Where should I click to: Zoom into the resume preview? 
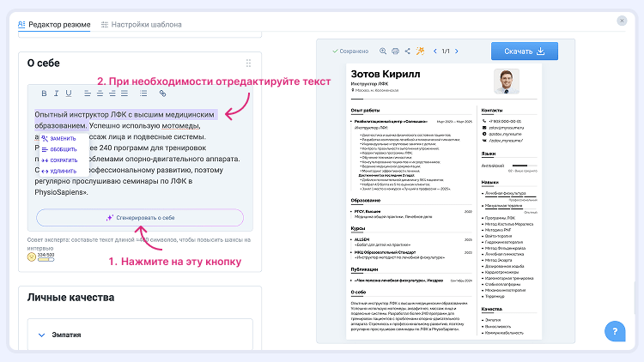coord(383,51)
